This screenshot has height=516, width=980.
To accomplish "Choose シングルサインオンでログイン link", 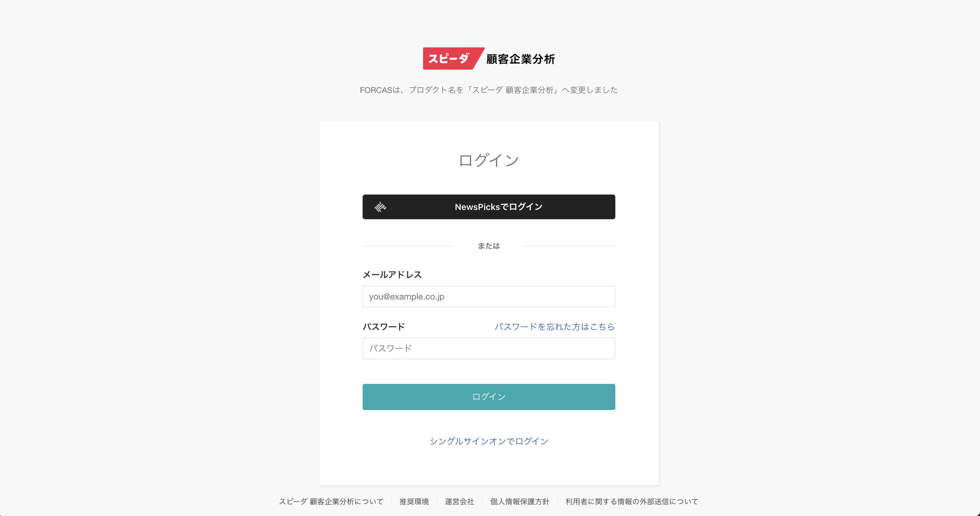I will [x=489, y=441].
